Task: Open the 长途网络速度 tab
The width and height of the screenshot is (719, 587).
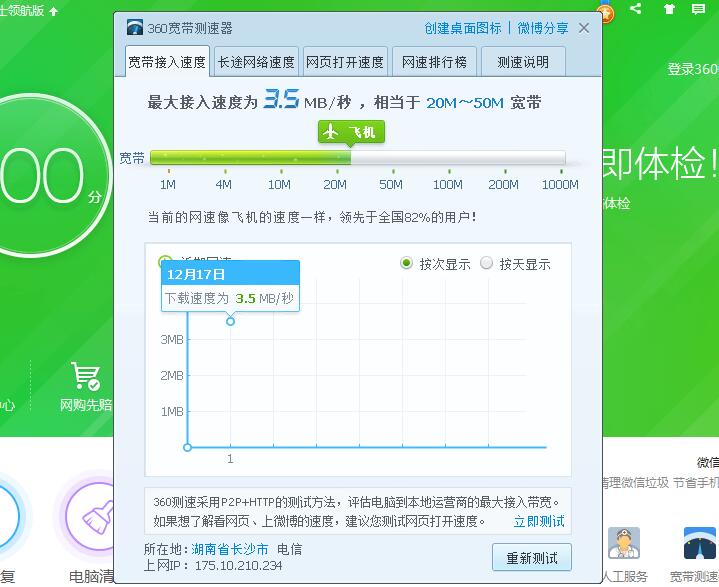Action: pyautogui.click(x=256, y=61)
